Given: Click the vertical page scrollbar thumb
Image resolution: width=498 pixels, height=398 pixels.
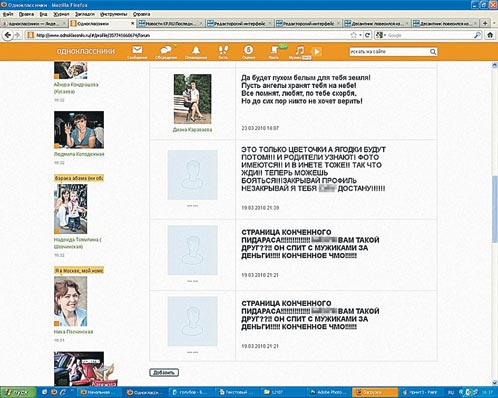Looking at the screenshot, I should pyautogui.click(x=495, y=210).
